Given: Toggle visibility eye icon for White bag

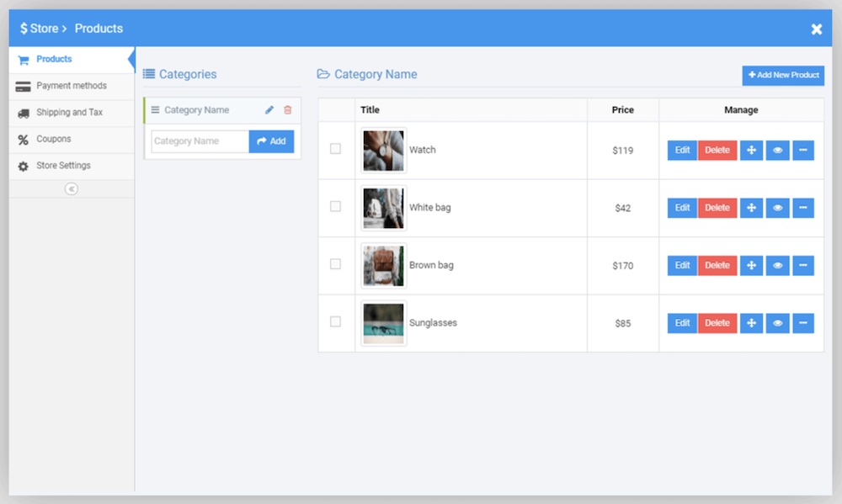Looking at the screenshot, I should pyautogui.click(x=777, y=208).
